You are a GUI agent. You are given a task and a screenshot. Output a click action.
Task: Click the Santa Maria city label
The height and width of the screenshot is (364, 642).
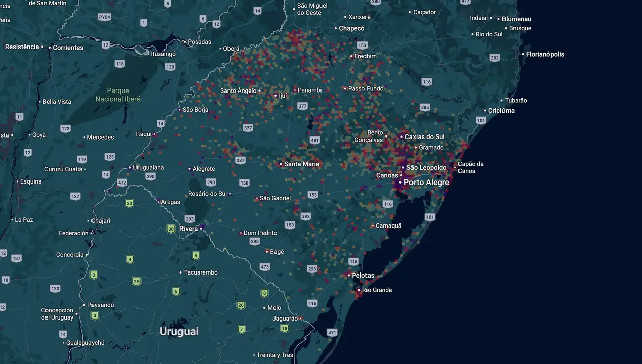click(302, 164)
